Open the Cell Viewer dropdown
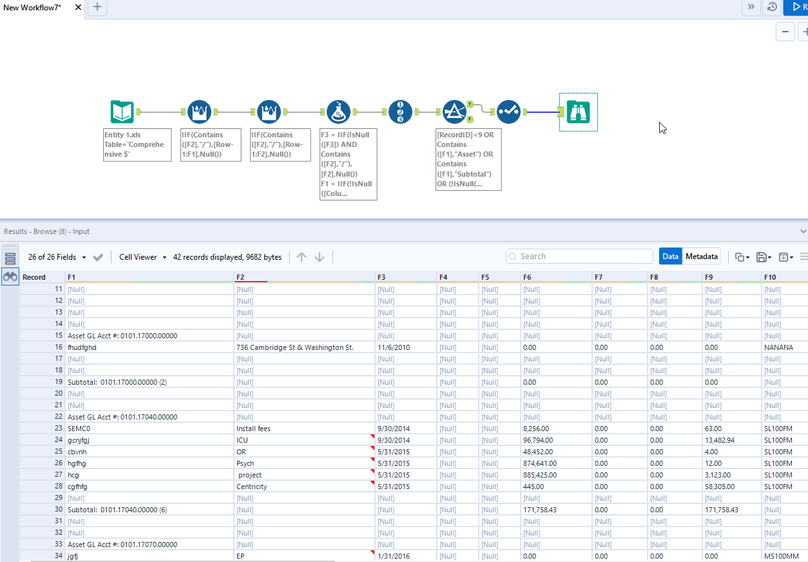The width and height of the screenshot is (808, 562). (x=143, y=257)
